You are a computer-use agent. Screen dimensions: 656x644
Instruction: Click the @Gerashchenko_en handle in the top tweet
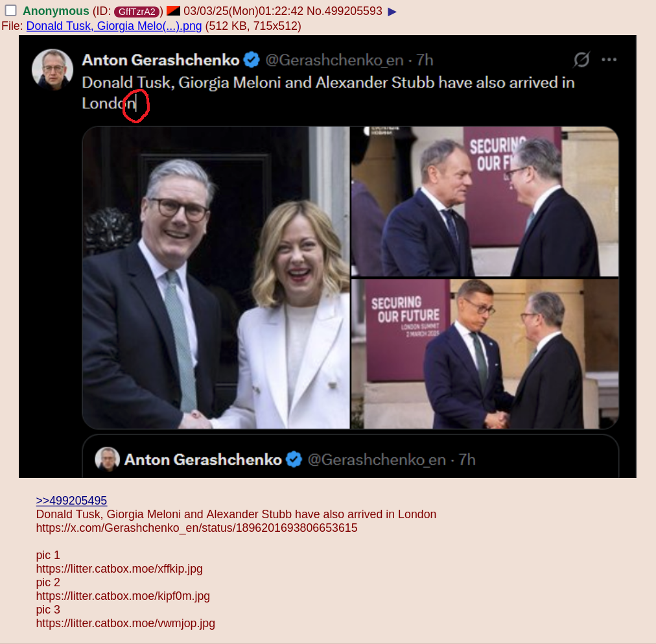tap(334, 60)
